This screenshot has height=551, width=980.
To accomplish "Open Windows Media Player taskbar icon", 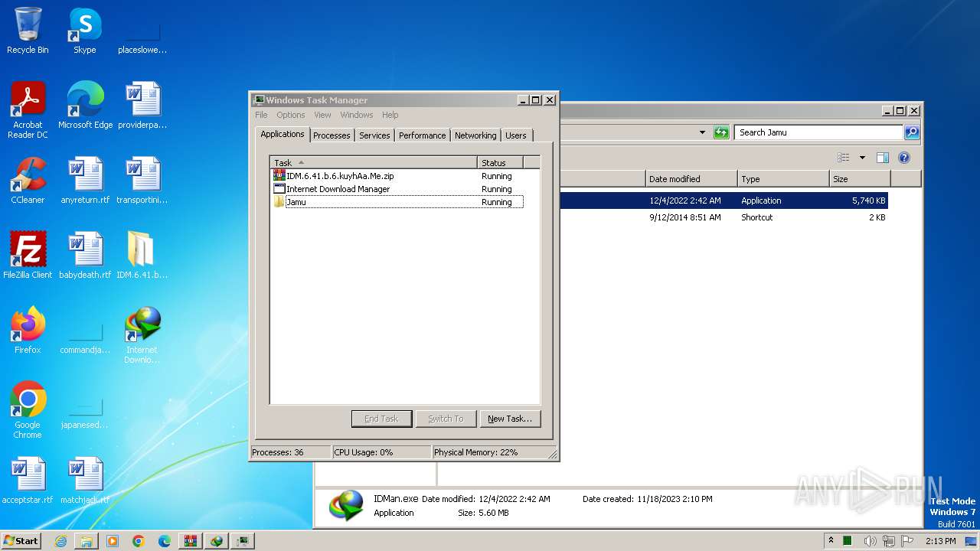I will coord(113,541).
